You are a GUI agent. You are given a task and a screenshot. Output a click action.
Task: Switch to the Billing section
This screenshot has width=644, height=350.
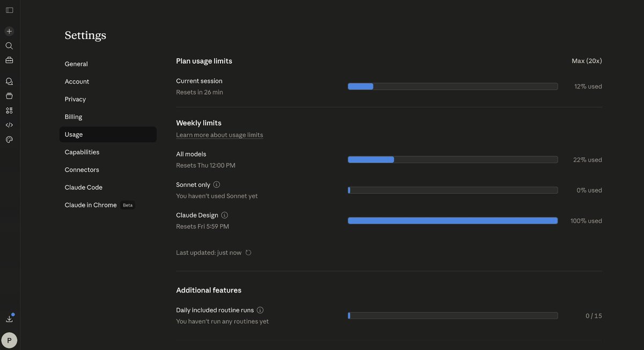point(108,117)
